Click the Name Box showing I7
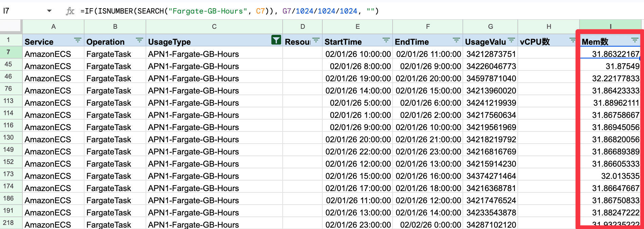644x229 pixels. [x=20, y=11]
